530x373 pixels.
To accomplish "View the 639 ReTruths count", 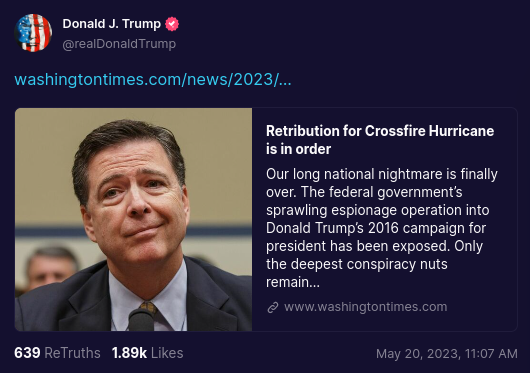I will pyautogui.click(x=27, y=353).
